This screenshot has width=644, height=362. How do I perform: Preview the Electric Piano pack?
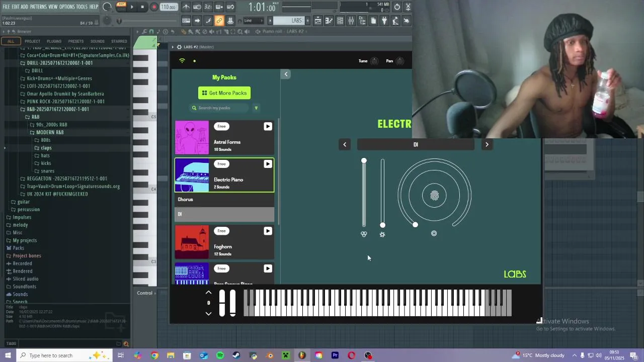point(268,164)
